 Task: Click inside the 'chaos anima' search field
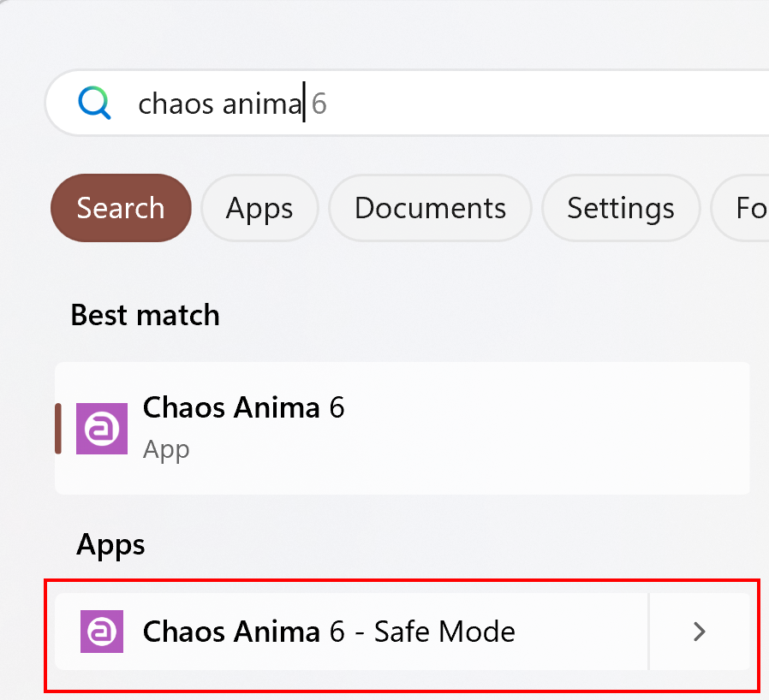407,103
